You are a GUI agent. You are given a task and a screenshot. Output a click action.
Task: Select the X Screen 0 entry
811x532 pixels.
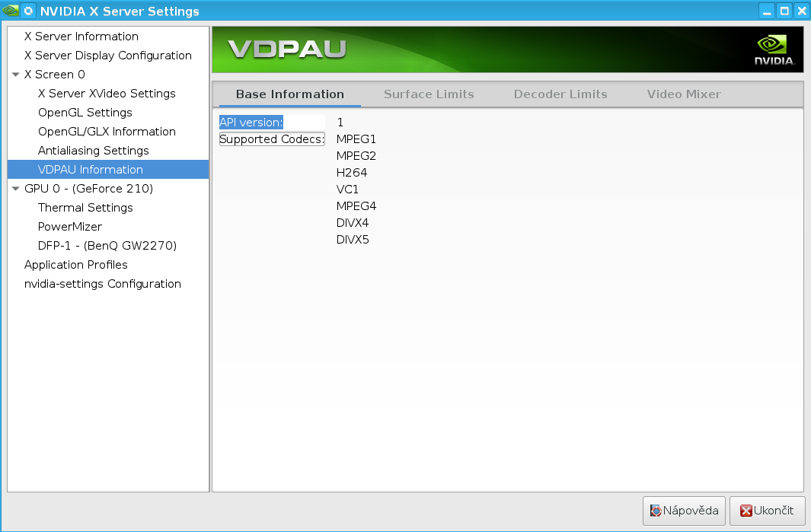[55, 75]
